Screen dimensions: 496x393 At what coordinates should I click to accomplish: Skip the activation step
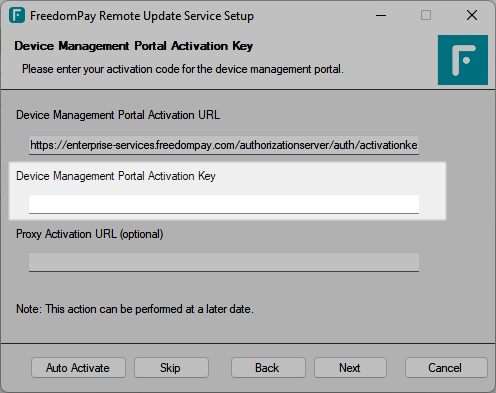click(171, 368)
